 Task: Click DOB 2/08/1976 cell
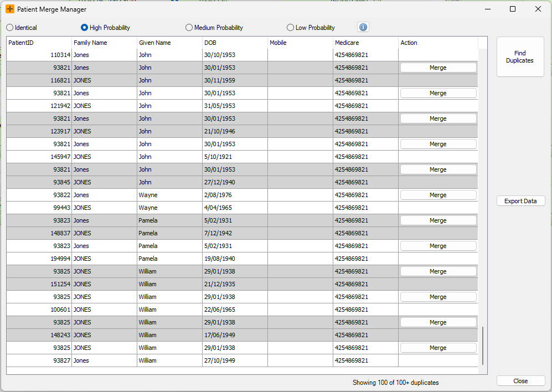(x=235, y=195)
